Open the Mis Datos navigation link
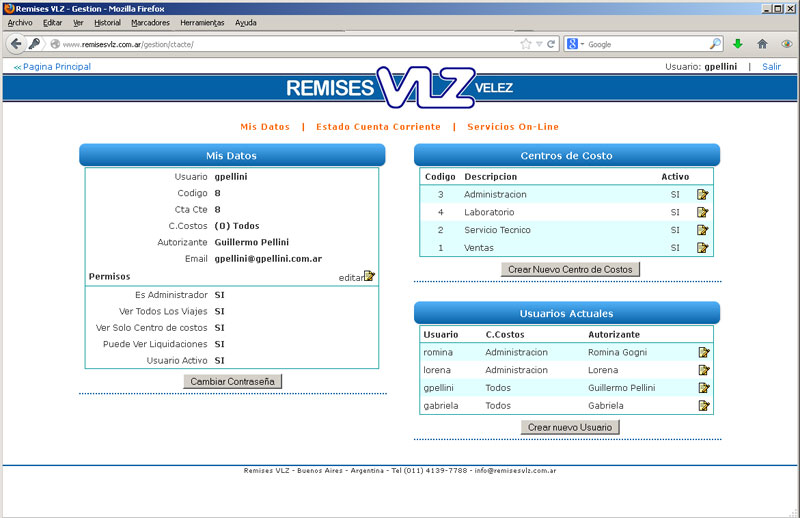Image resolution: width=800 pixels, height=518 pixels. 265,127
